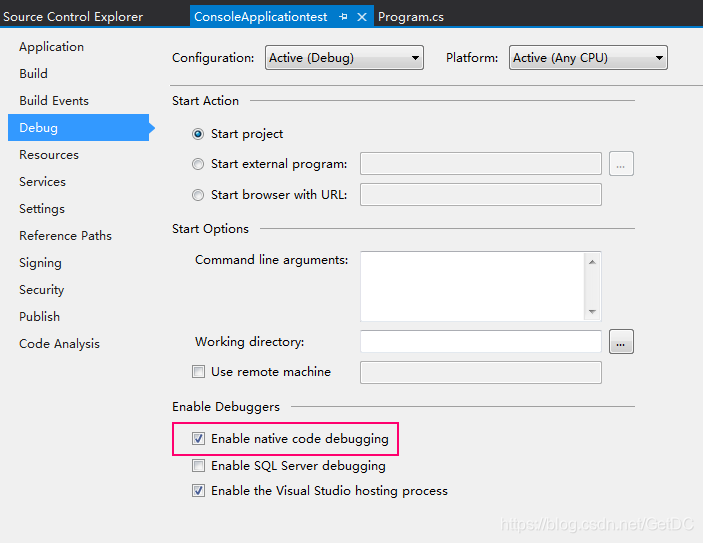Click the Working directory field
This screenshot has width=703, height=543.
(481, 342)
